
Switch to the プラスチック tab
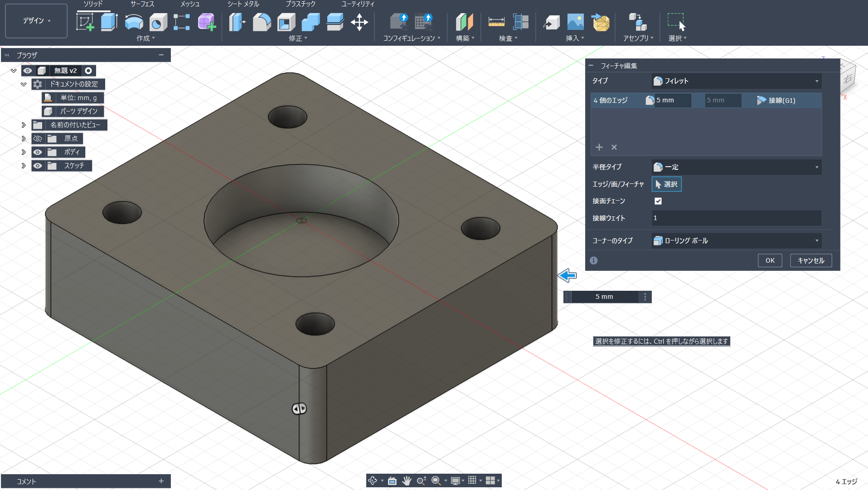(x=301, y=4)
